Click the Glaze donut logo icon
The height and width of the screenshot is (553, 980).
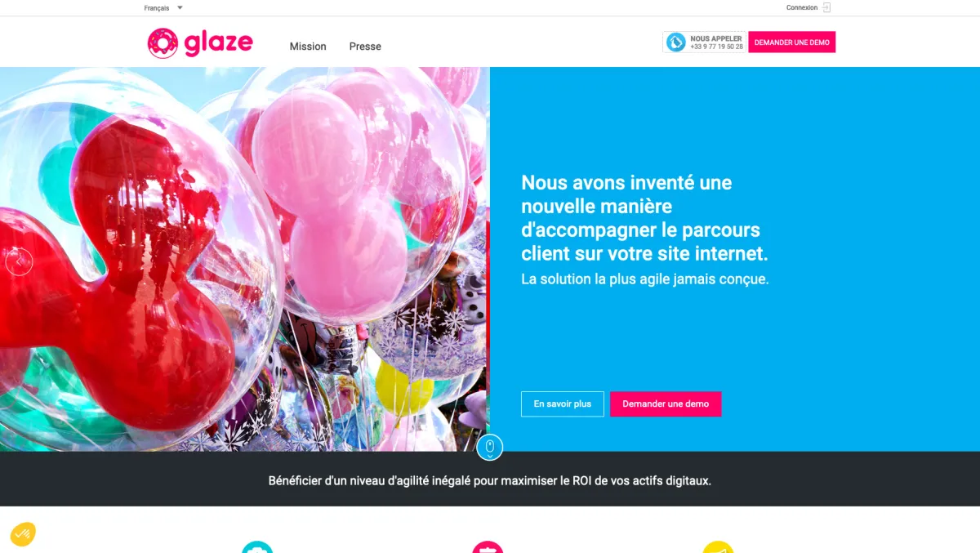click(163, 43)
